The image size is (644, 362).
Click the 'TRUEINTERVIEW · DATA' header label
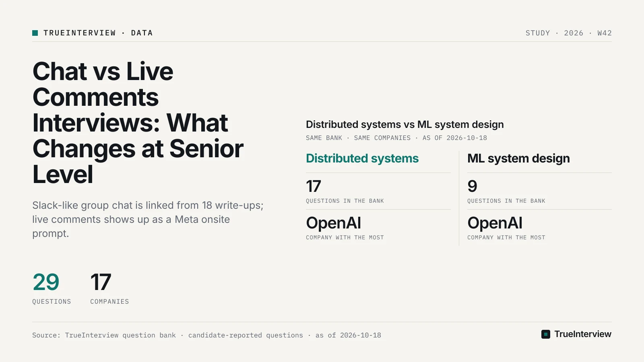tap(98, 33)
